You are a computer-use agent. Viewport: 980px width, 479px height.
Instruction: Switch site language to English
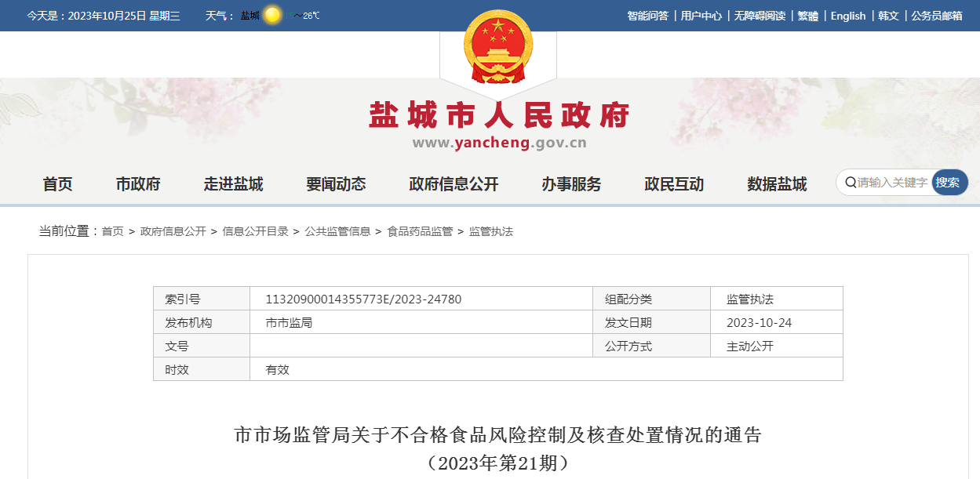(x=848, y=16)
